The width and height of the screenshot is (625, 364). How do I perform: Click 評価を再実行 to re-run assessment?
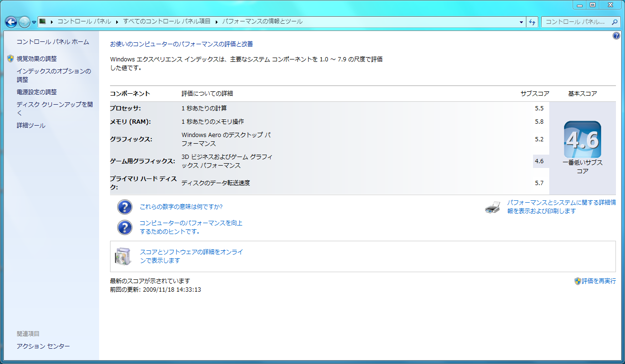(x=599, y=281)
